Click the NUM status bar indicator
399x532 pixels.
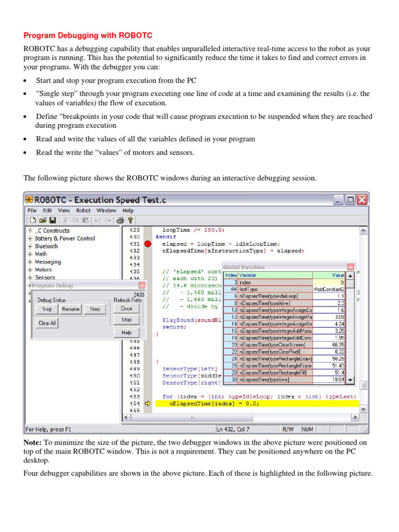click(307, 429)
